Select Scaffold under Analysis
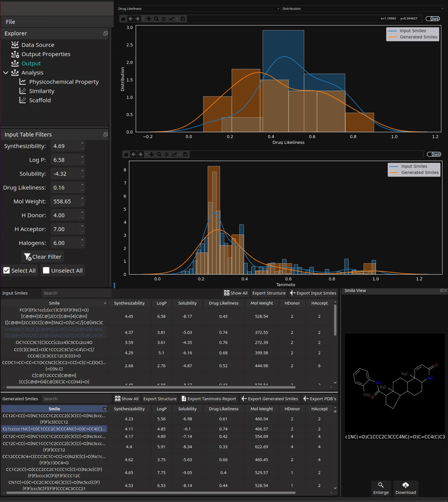Screen dimensions: 448x502 click(39, 100)
